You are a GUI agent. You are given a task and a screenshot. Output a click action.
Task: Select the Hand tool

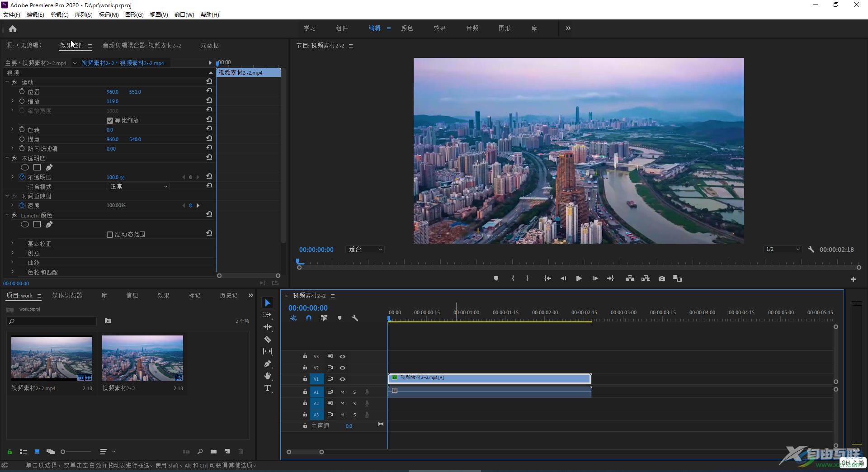point(268,376)
